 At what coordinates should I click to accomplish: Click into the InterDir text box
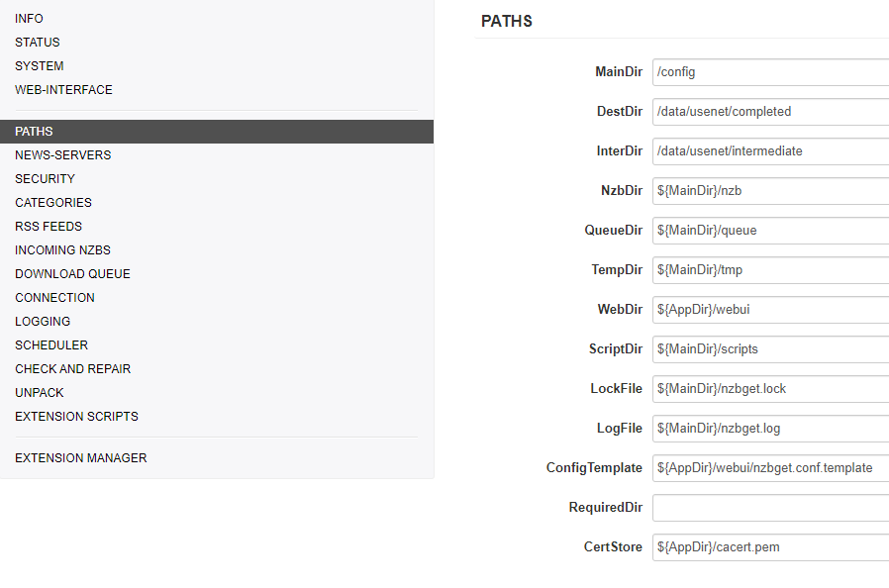(x=770, y=151)
